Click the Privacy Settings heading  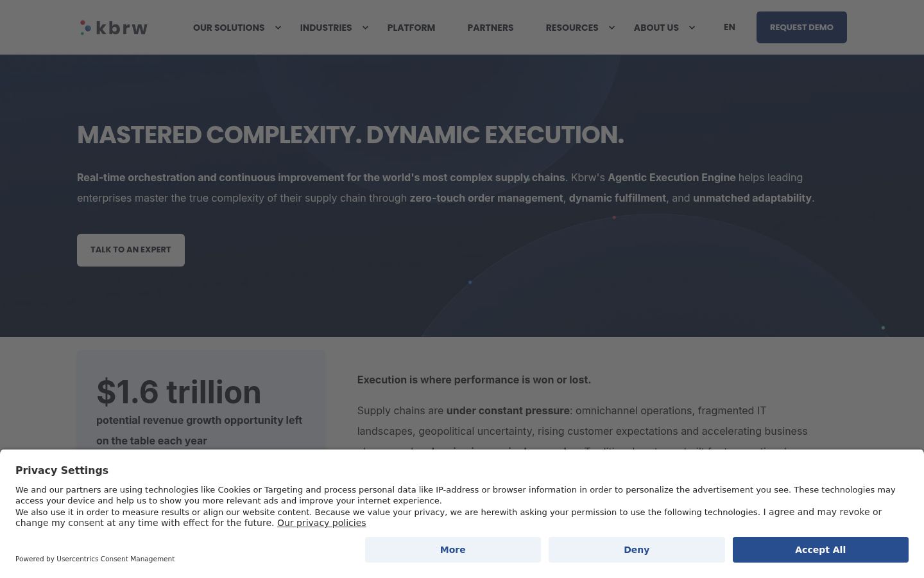[62, 470]
